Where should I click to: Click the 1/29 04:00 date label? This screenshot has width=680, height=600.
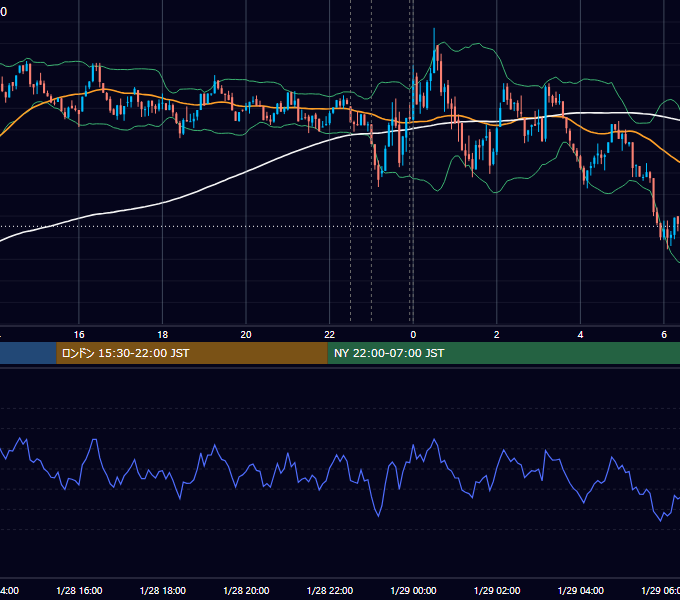click(581, 590)
